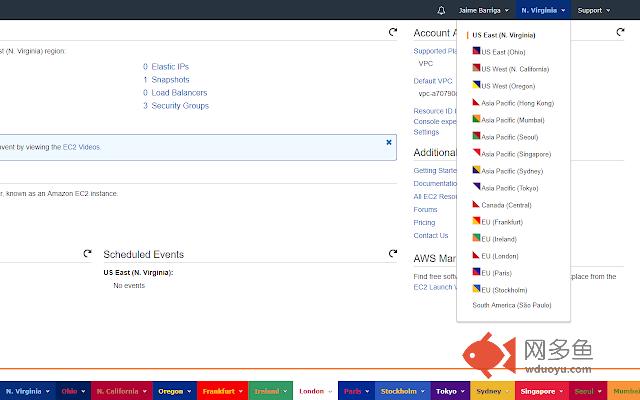
Task: Dismiss the EC2 Videos info banner
Action: [389, 142]
